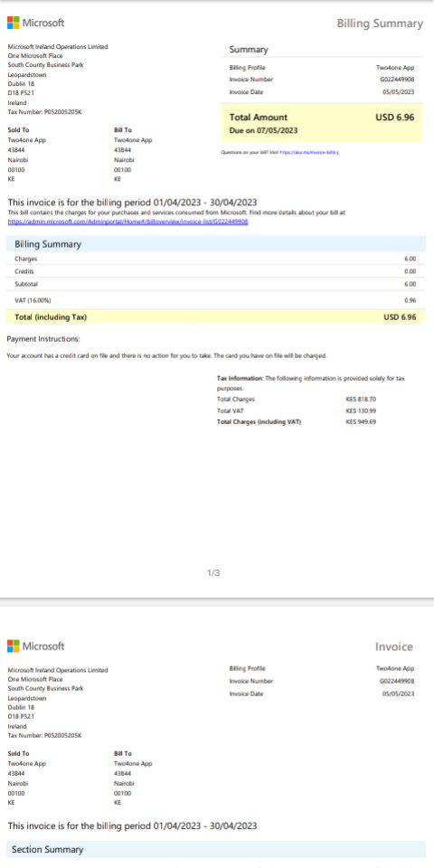Screen dimensions: 434x868
Task: Click the 'Summary' heading above Billing Profile
Action: tap(249, 50)
